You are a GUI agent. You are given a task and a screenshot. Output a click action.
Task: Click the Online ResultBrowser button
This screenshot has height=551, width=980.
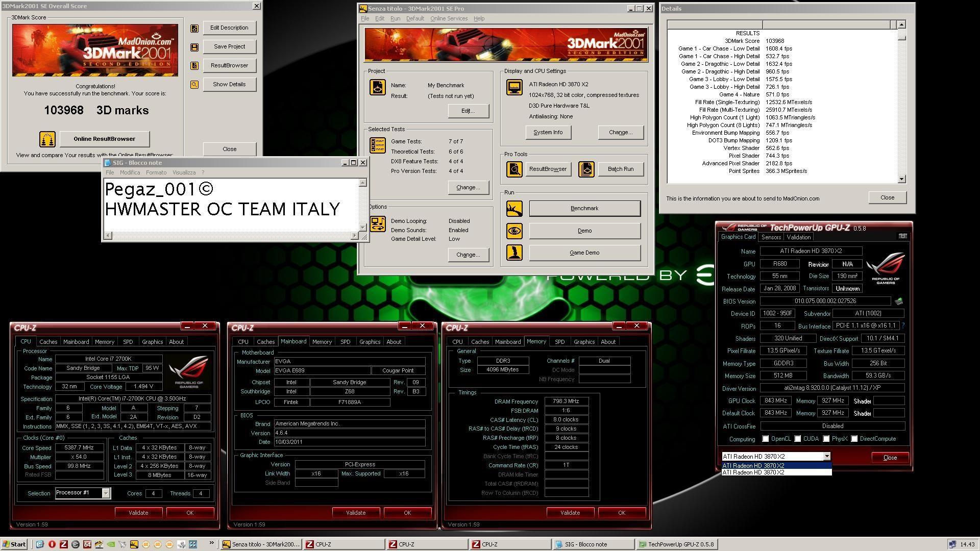pos(105,139)
